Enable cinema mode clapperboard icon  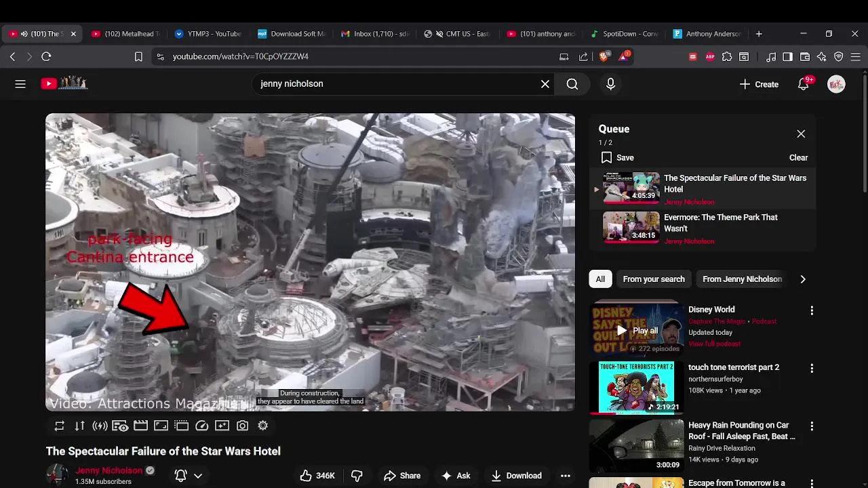click(140, 426)
